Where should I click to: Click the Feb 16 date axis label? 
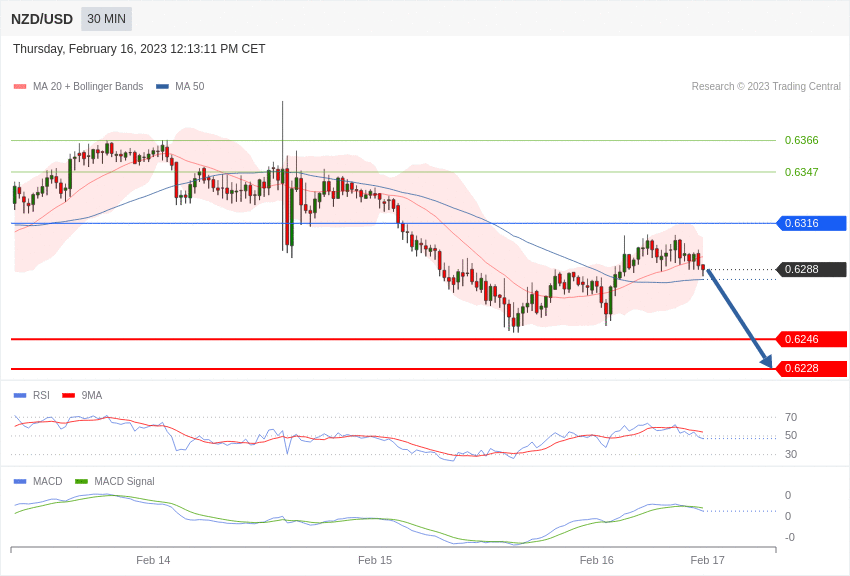coord(596,560)
